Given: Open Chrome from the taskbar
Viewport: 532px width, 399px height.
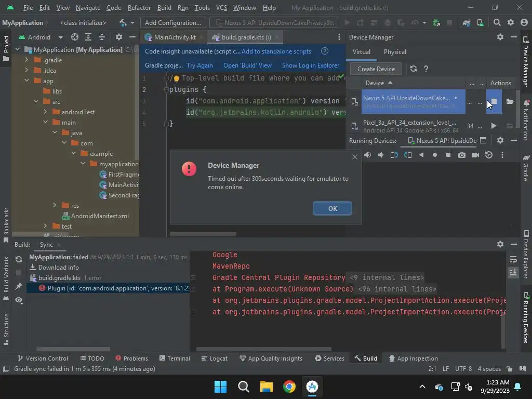Looking at the screenshot, I should 289,387.
